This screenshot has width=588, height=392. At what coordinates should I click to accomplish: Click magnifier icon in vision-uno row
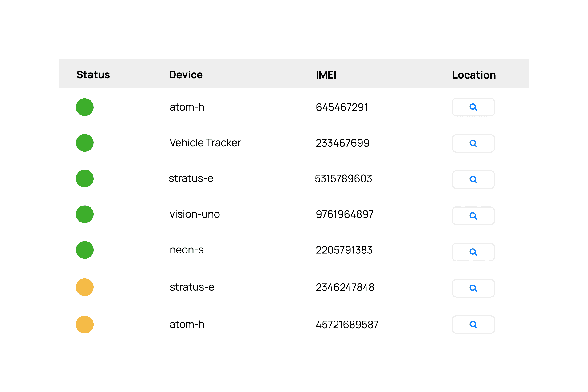coord(473,216)
